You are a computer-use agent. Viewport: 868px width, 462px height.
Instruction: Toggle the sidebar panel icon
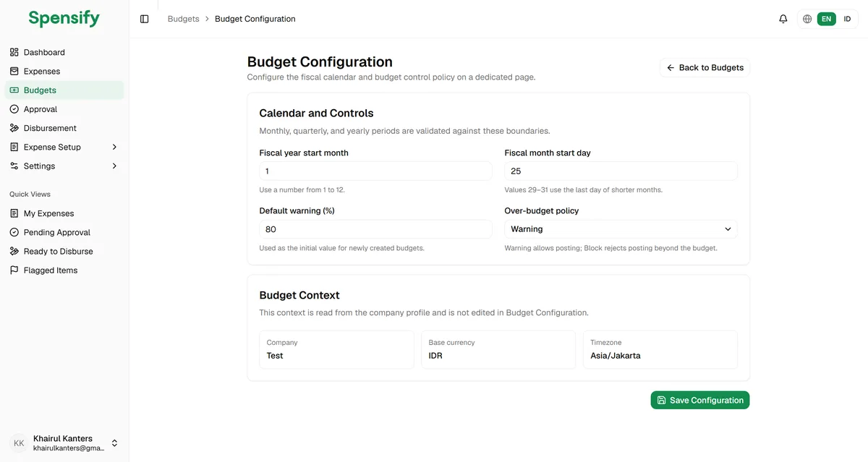tap(145, 19)
